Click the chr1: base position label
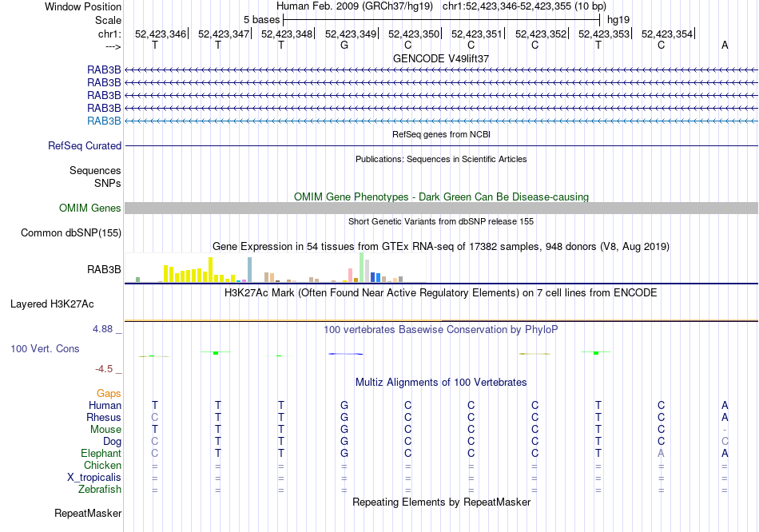The image size is (759, 532). point(109,34)
